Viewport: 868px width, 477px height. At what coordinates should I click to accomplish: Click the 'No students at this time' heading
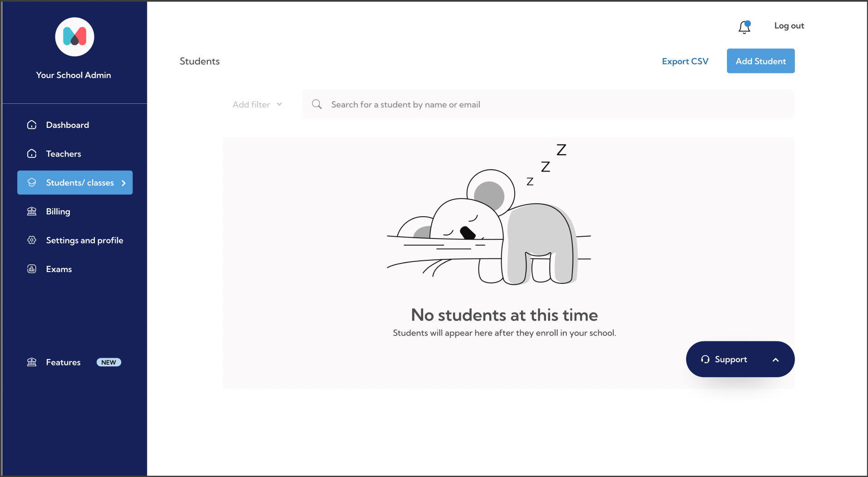coord(504,315)
